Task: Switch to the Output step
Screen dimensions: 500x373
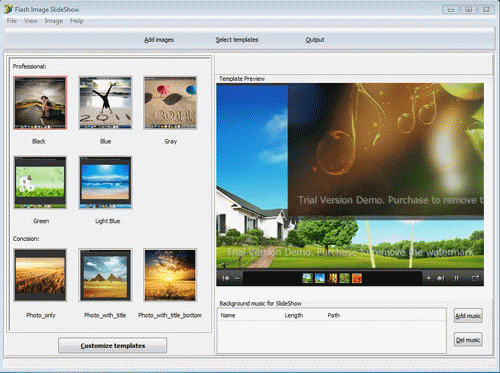Action: (x=315, y=40)
